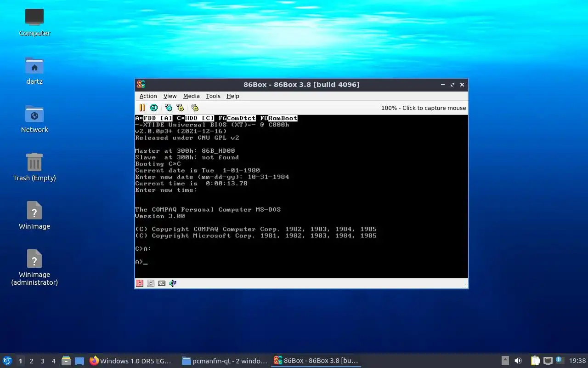Click the 'The COMPAQ Personal Computer MS-DOS' line

tap(208, 210)
